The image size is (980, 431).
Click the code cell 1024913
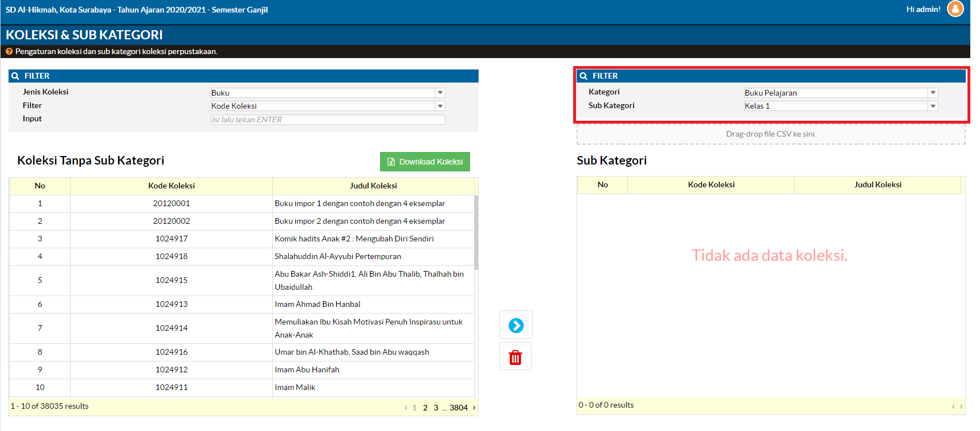171,305
